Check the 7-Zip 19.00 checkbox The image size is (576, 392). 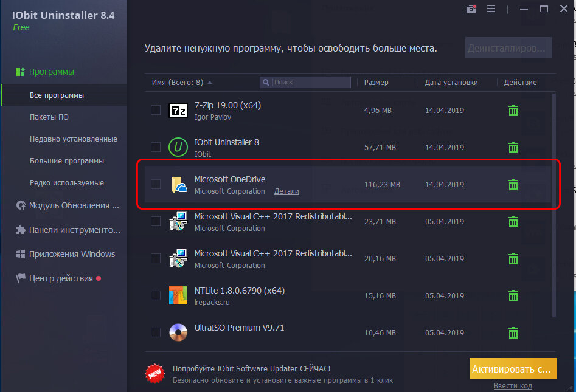[155, 110]
